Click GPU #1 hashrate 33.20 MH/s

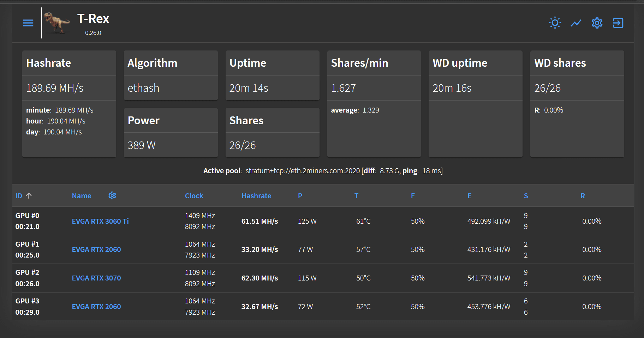[x=260, y=249]
